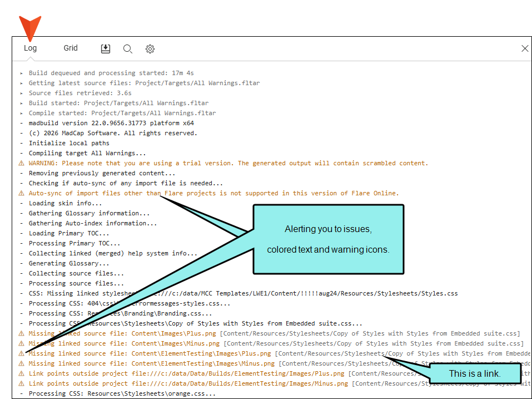
Task: Select 'Processing source files...' line
Action: point(76,284)
